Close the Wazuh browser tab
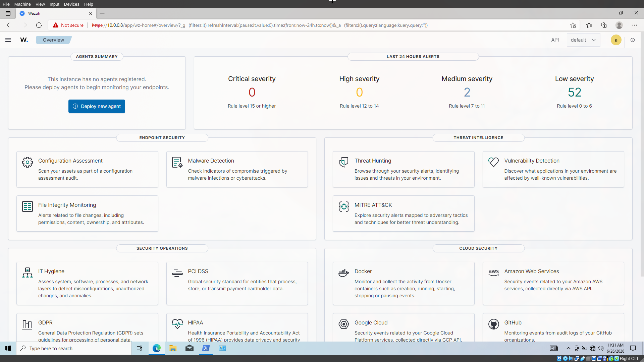The image size is (644, 362). pos(91,13)
